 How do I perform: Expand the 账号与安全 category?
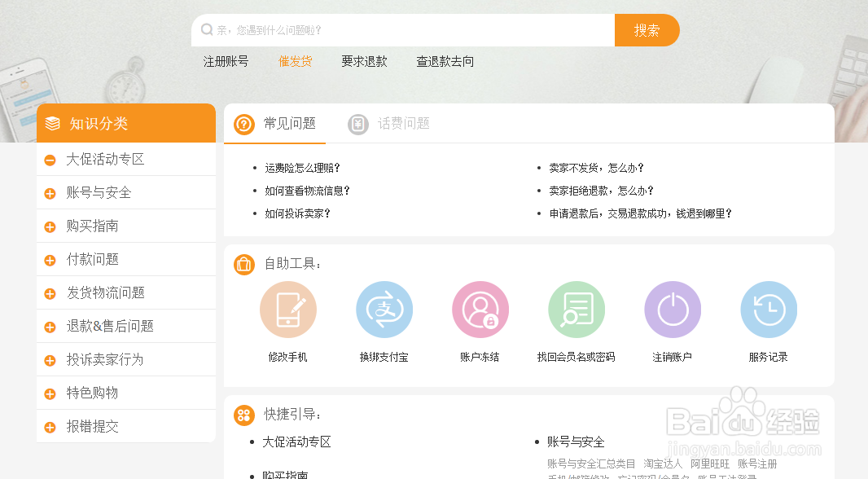click(50, 194)
